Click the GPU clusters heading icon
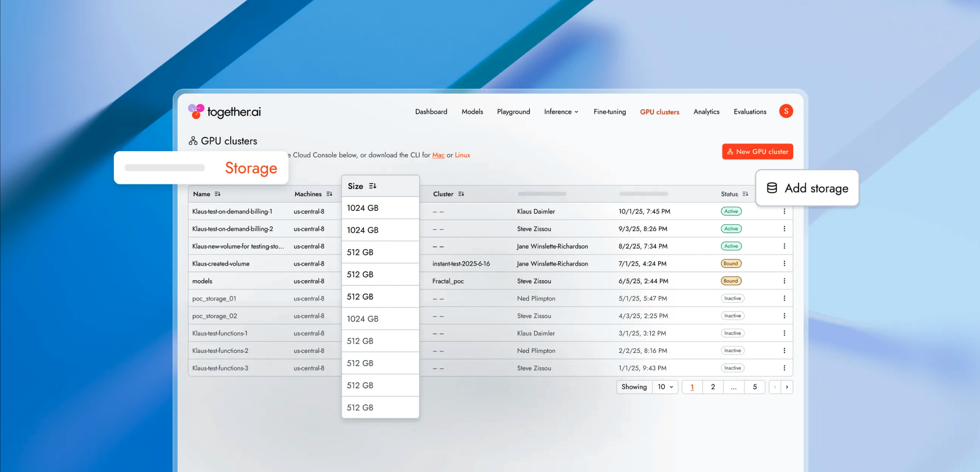The height and width of the screenshot is (472, 980). (x=193, y=141)
